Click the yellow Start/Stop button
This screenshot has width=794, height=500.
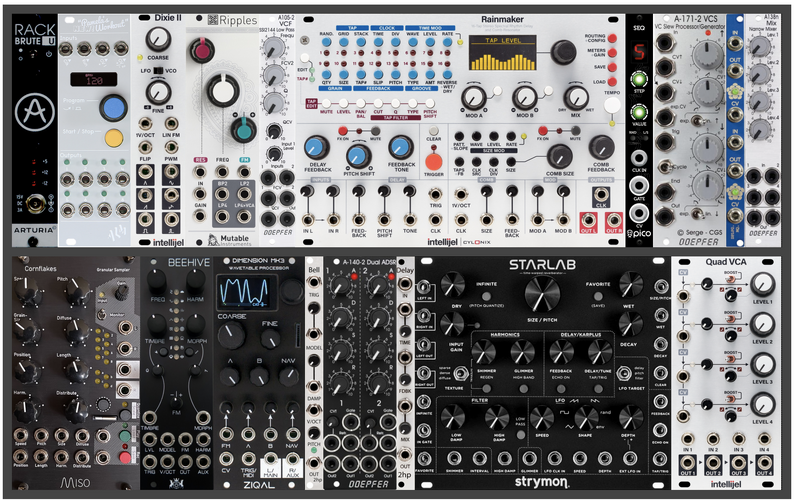pos(113,137)
